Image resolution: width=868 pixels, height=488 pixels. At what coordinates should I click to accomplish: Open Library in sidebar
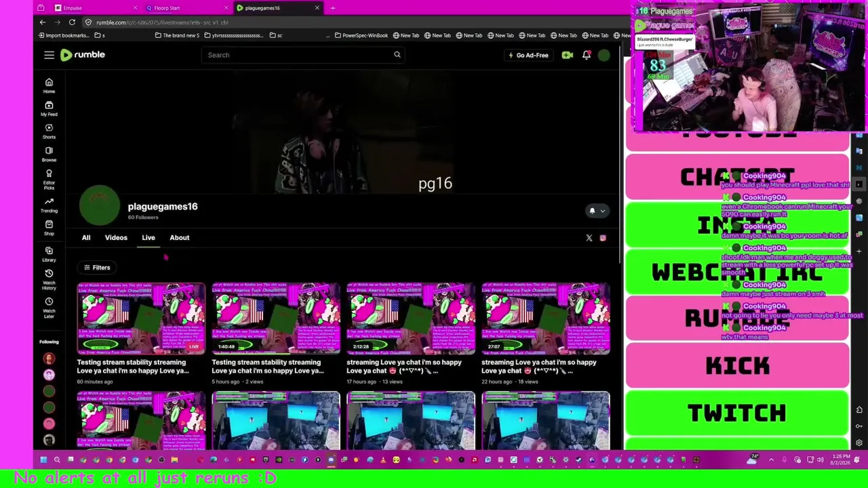(x=49, y=254)
